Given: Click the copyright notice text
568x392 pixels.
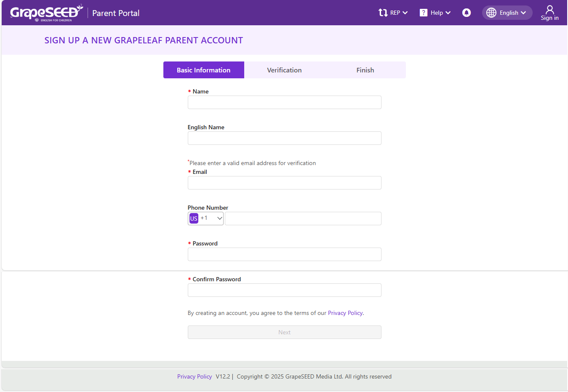Looking at the screenshot, I should pyautogui.click(x=314, y=376).
